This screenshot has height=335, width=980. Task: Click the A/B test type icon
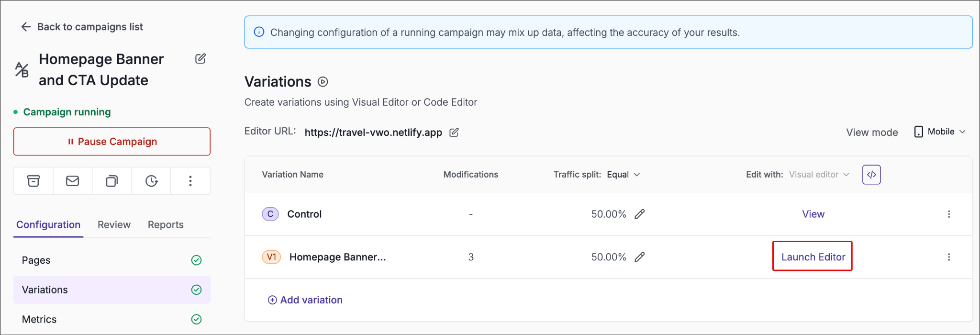click(x=22, y=69)
